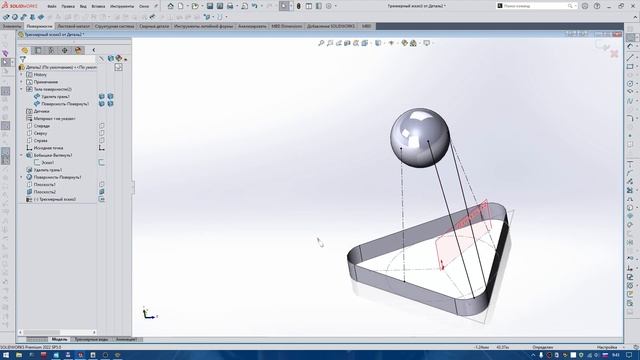Expand the Примечания tree node
Viewport: 640px width, 360px height.
22,82
